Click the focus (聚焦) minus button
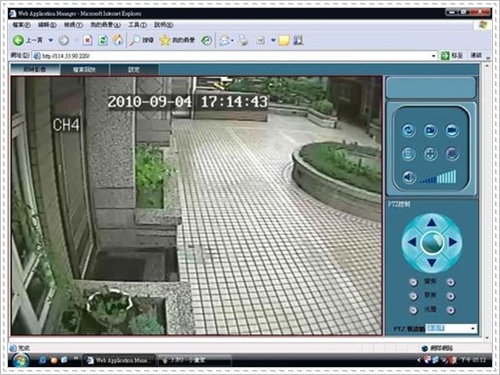 click(413, 296)
